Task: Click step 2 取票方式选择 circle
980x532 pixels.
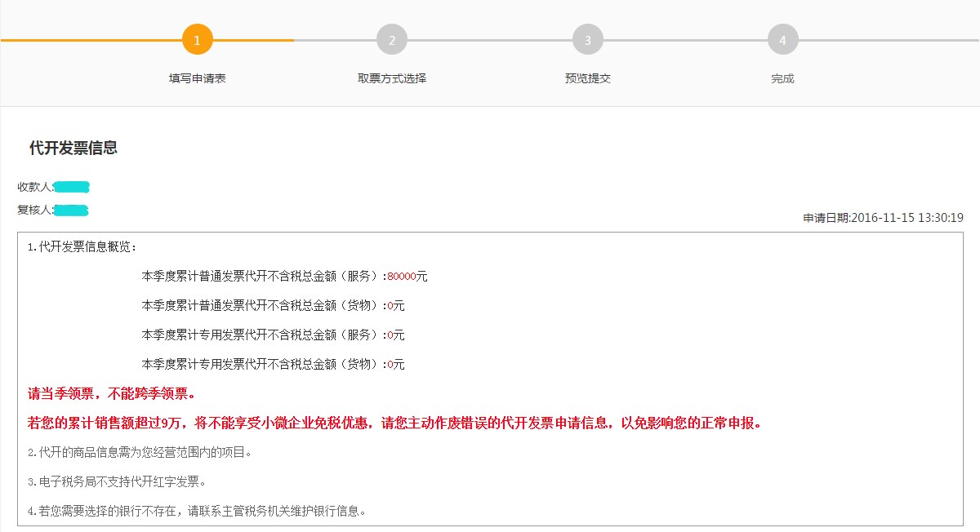Action: (391, 38)
